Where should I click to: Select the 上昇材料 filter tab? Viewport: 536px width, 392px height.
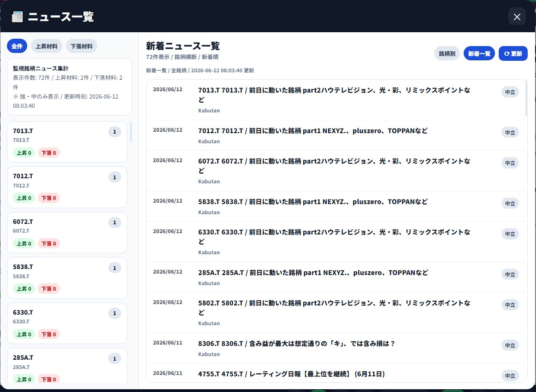point(47,46)
